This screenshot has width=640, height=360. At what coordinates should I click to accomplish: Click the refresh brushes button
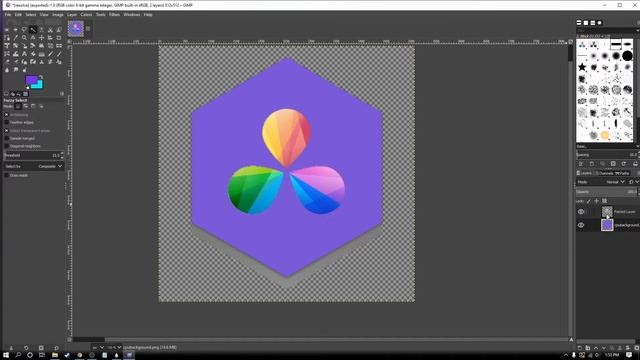pyautogui.click(x=624, y=164)
